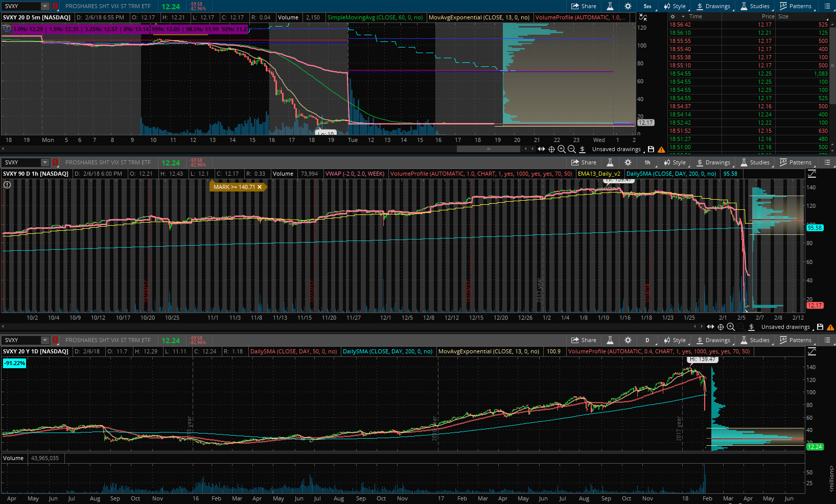Image resolution: width=836 pixels, height=504 pixels.
Task: Toggle red link indicator in top chart
Action: point(55,6)
